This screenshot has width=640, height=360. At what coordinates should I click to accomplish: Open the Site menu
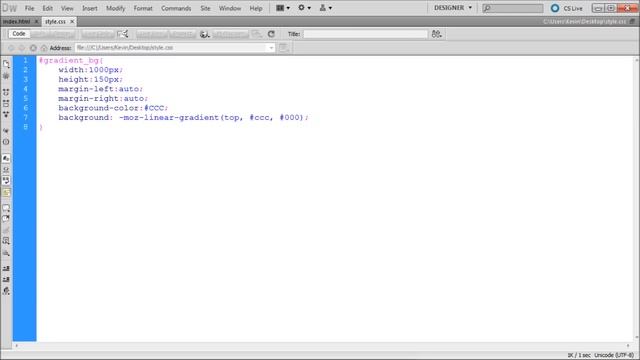[205, 8]
